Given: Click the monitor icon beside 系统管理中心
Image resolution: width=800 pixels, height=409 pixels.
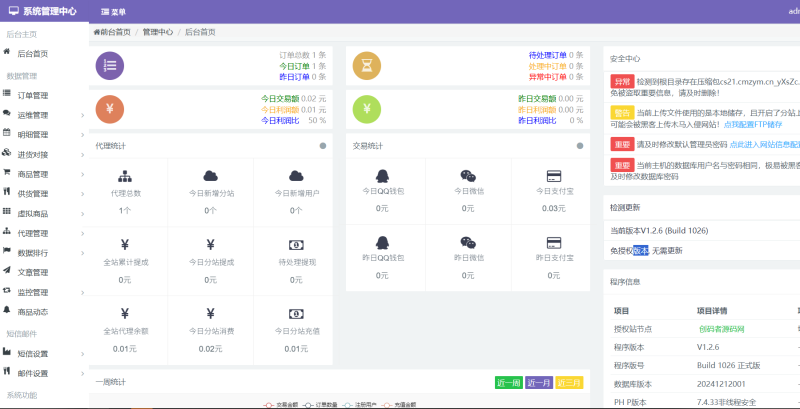Looking at the screenshot, I should tap(14, 11).
